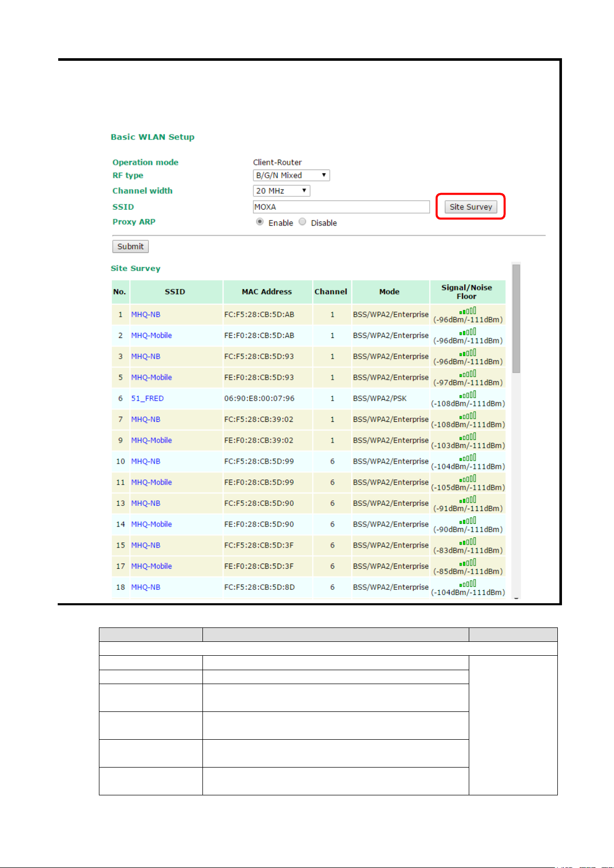The image size is (614, 868).
Task: Click the Channel column header
Action: (331, 292)
